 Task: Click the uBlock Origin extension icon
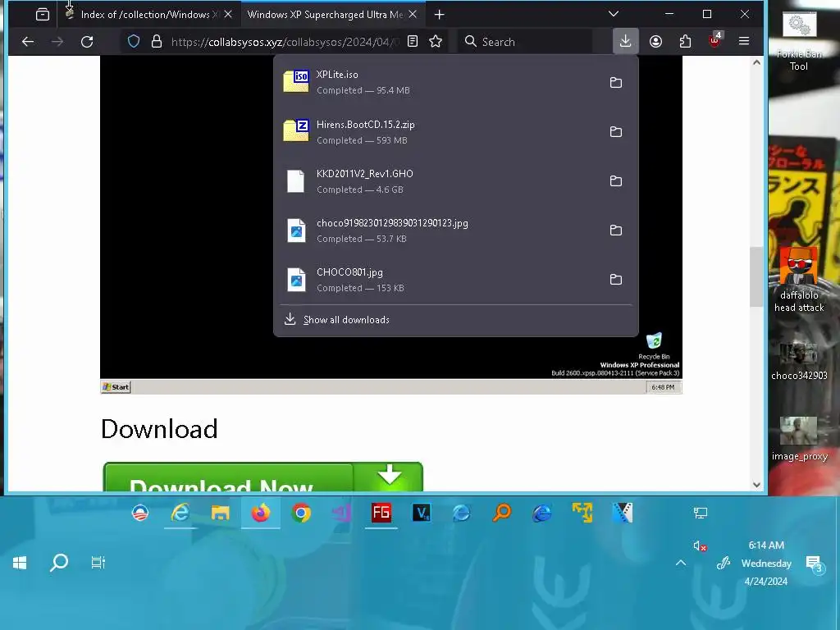point(714,40)
